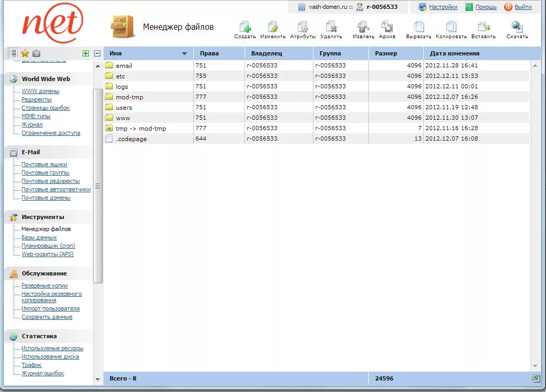Click the tmp symlink icon
The image size is (546, 392).
coord(109,128)
